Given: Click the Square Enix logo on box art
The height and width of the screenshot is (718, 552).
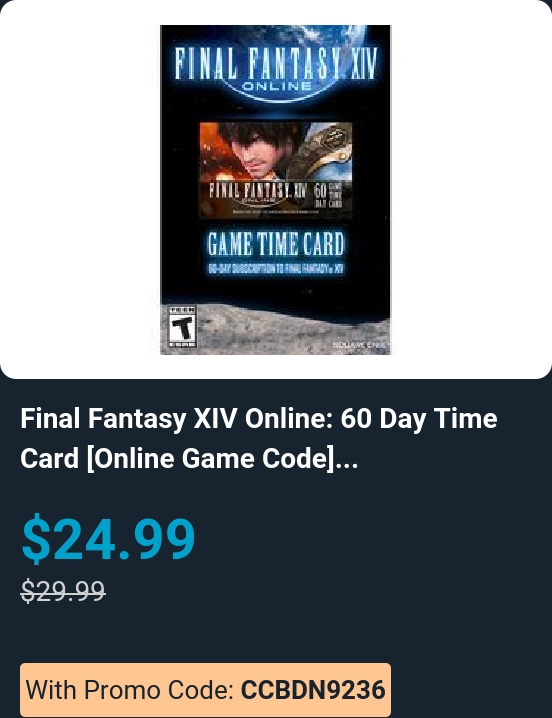Looking at the screenshot, I should pos(360,345).
